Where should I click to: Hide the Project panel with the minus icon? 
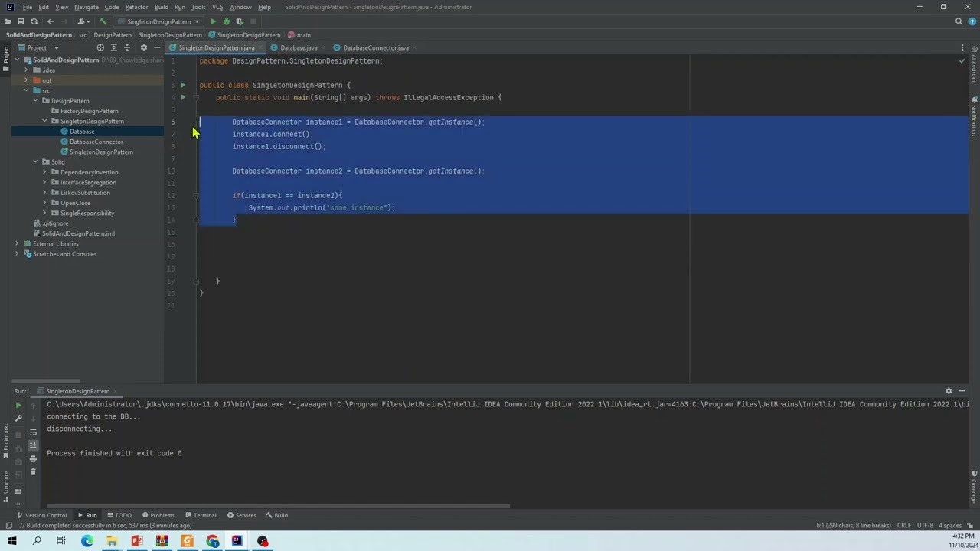coord(156,47)
